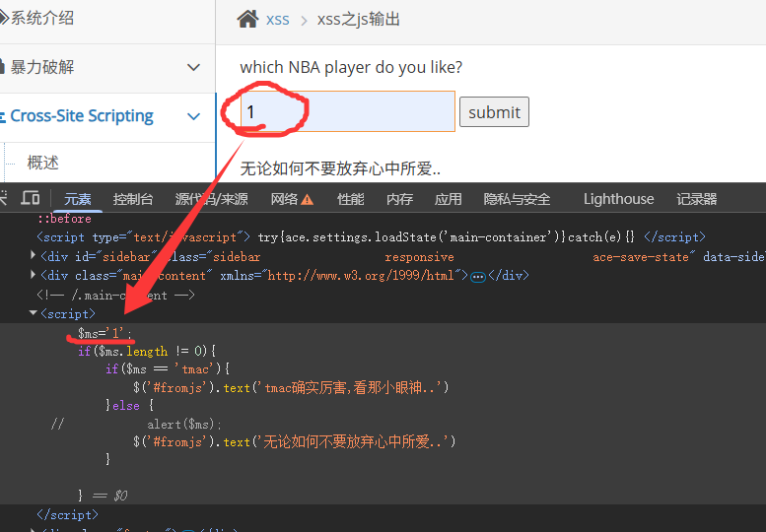Switch to the 元素 DevTools tab
Screen dimensions: 766x532
point(78,199)
